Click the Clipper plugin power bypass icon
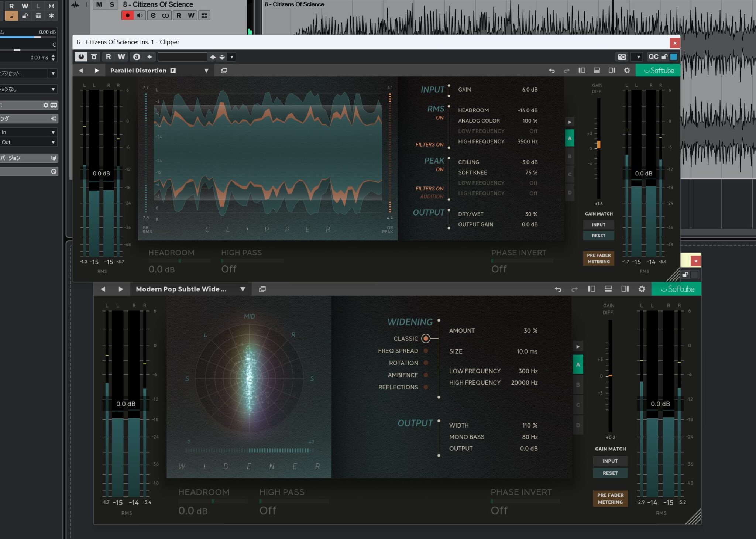The width and height of the screenshot is (756, 539). click(81, 57)
